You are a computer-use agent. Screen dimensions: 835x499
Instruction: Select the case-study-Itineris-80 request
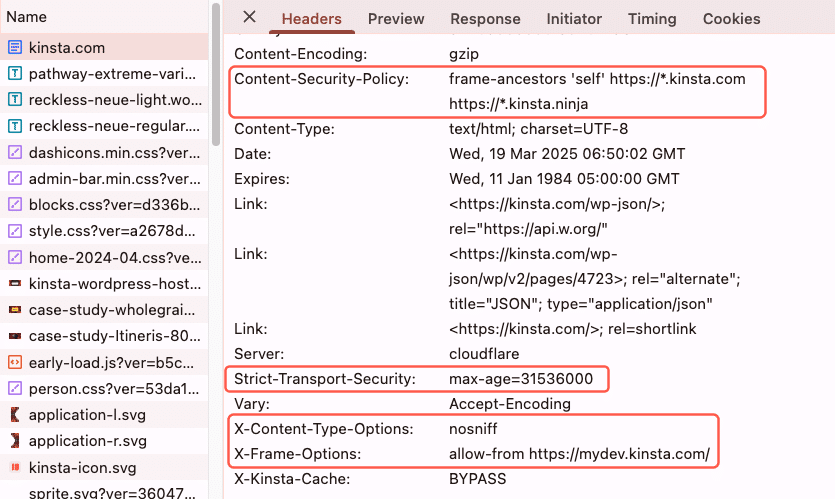[104, 336]
